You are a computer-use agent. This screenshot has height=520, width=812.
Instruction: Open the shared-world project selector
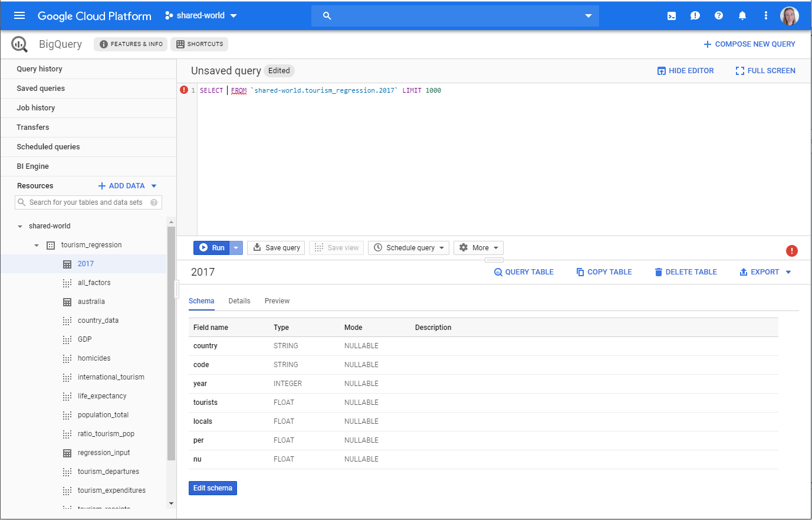pos(200,16)
